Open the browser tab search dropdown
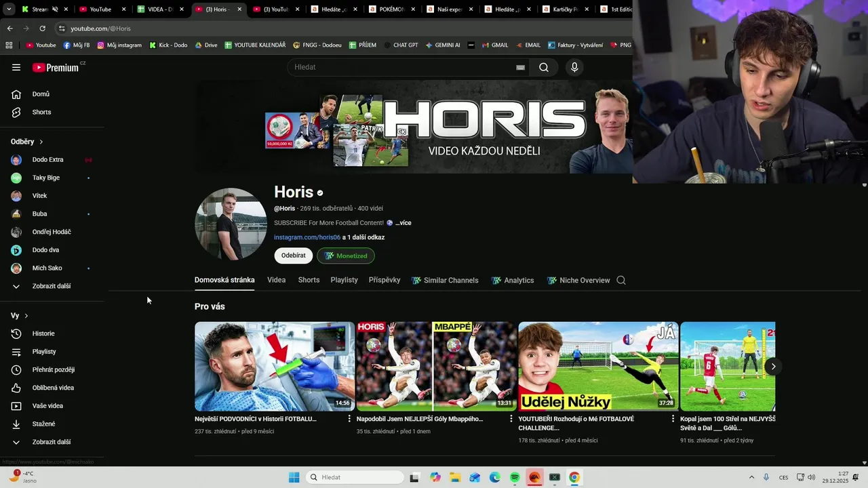This screenshot has height=488, width=868. (x=9, y=9)
